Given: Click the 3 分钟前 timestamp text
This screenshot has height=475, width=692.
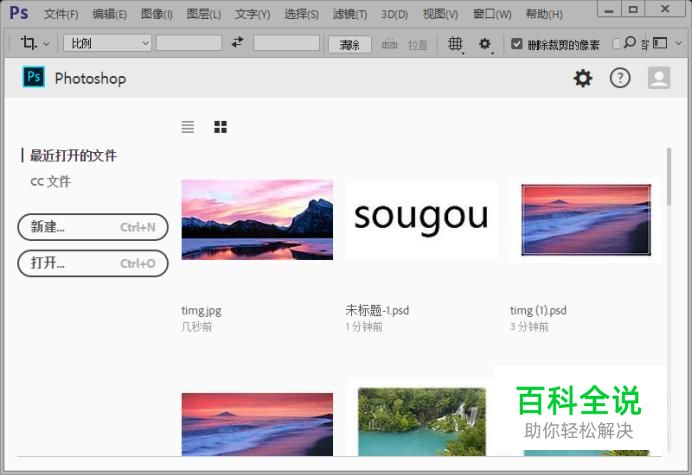Looking at the screenshot, I should coord(529,327).
